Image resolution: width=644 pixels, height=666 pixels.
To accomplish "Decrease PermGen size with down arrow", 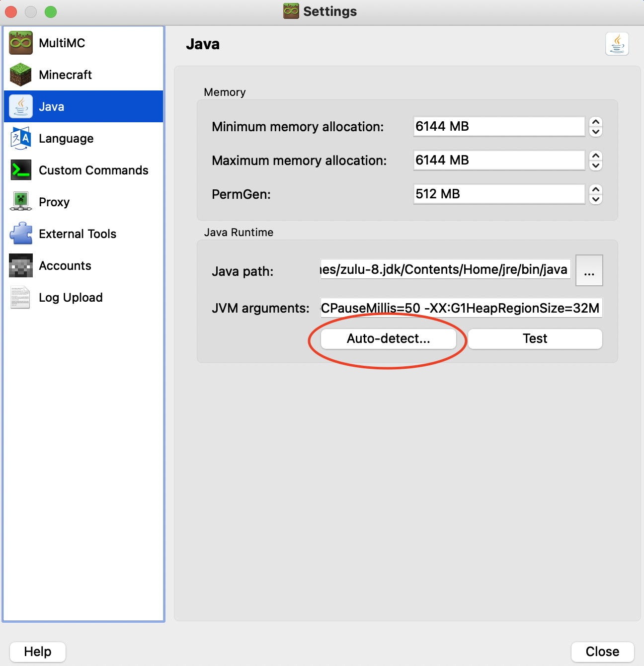I will coord(596,199).
